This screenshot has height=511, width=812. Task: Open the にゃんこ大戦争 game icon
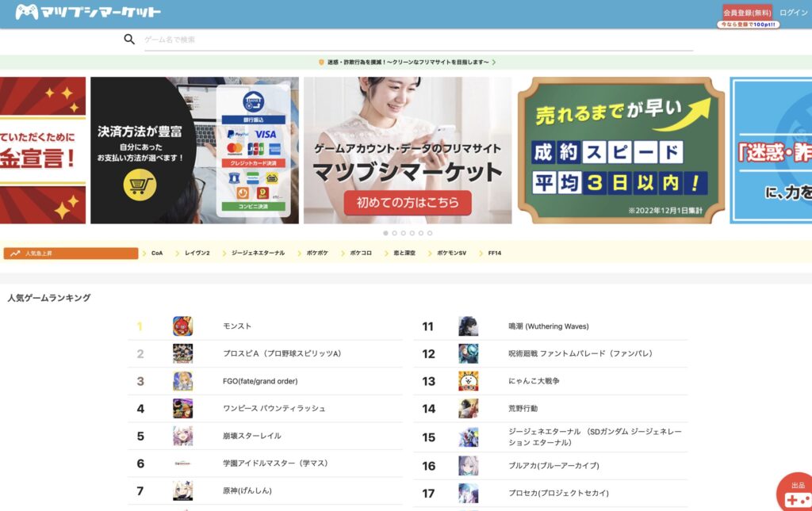click(468, 381)
